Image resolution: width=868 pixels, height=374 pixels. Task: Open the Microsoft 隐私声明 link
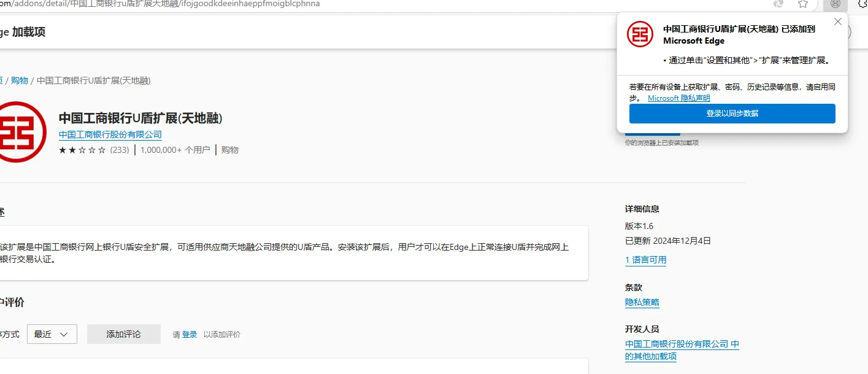(678, 98)
